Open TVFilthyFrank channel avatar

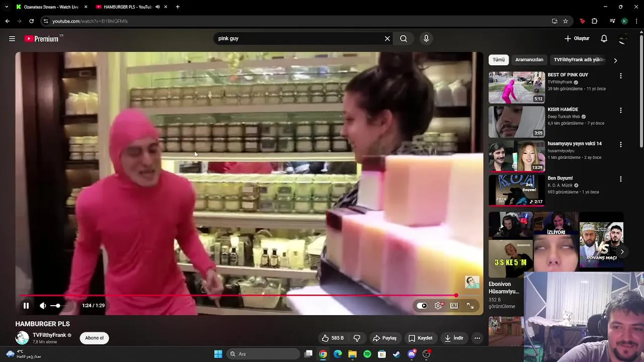[x=22, y=338]
